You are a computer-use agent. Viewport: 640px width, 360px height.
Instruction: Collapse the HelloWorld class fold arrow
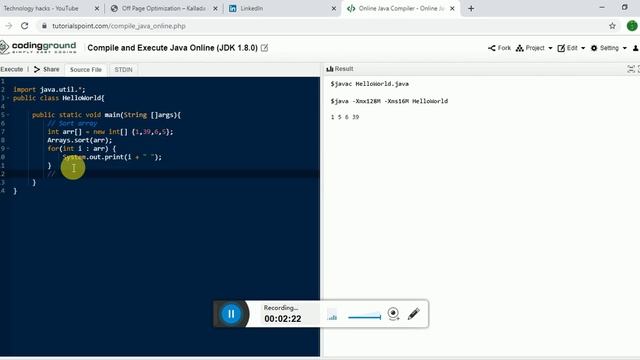[x=8, y=98]
